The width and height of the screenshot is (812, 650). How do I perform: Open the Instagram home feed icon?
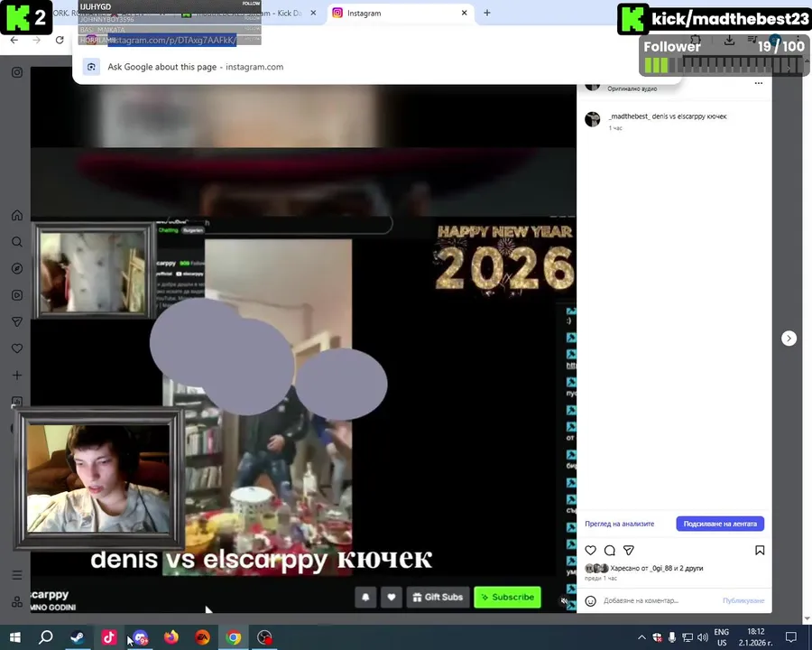tap(17, 215)
